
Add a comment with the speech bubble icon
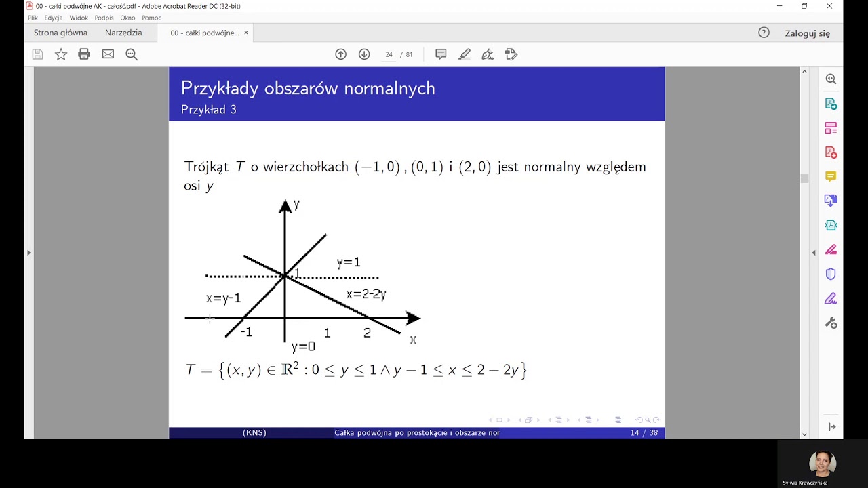[441, 54]
